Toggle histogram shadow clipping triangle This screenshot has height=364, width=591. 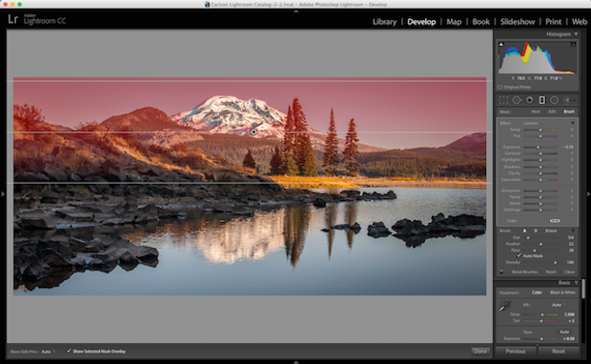click(500, 45)
